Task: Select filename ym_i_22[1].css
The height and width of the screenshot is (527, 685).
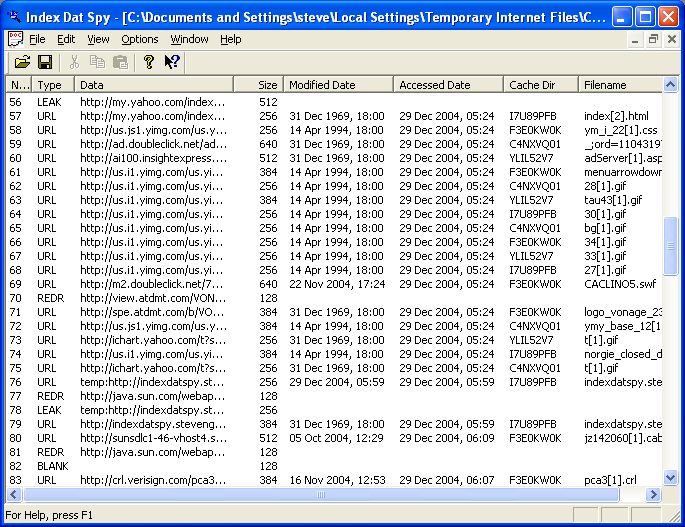Action: tap(620, 130)
